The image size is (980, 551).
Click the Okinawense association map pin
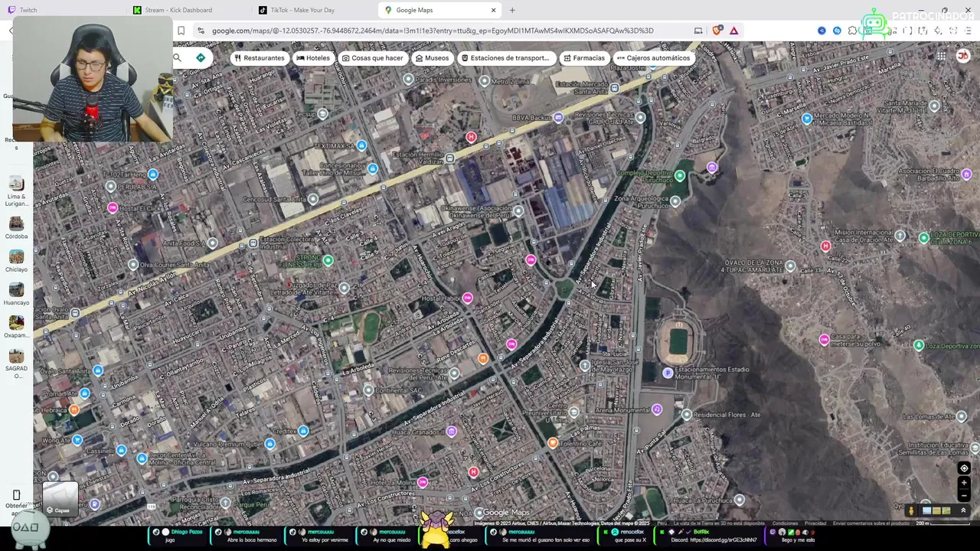pyautogui.click(x=518, y=211)
